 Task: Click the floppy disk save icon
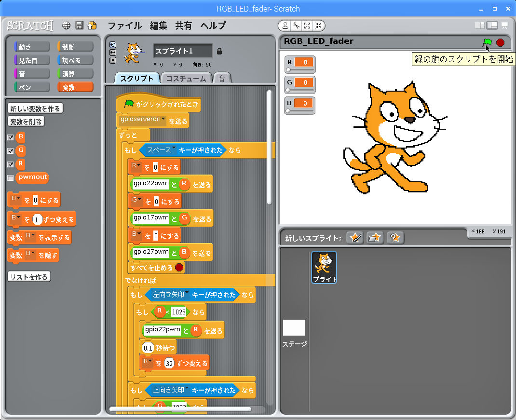(x=79, y=26)
